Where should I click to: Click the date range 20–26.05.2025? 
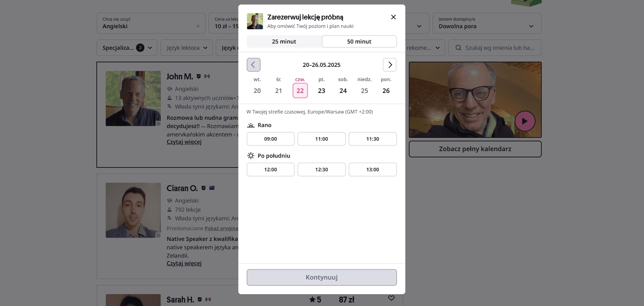321,65
